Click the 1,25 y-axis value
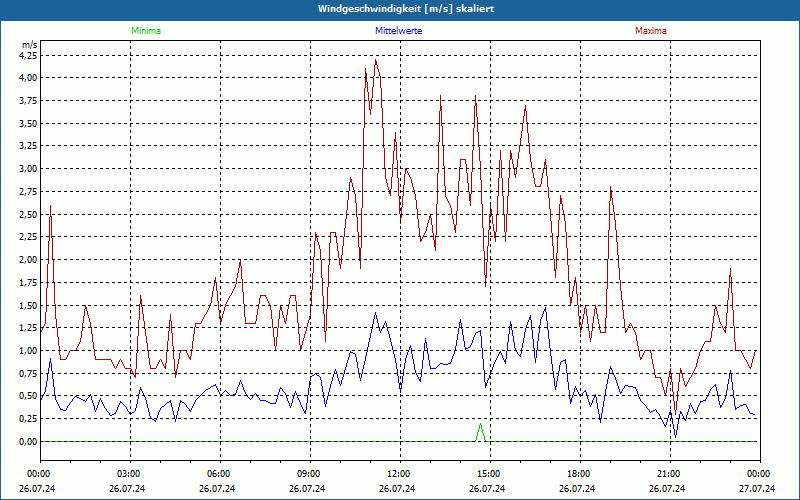Image resolution: width=800 pixels, height=500 pixels. (28, 328)
